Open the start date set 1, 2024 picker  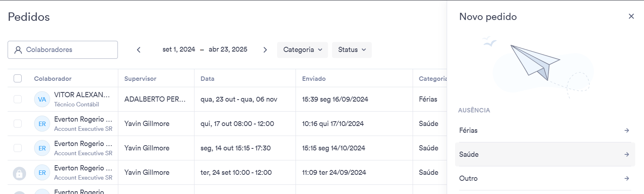(179, 49)
